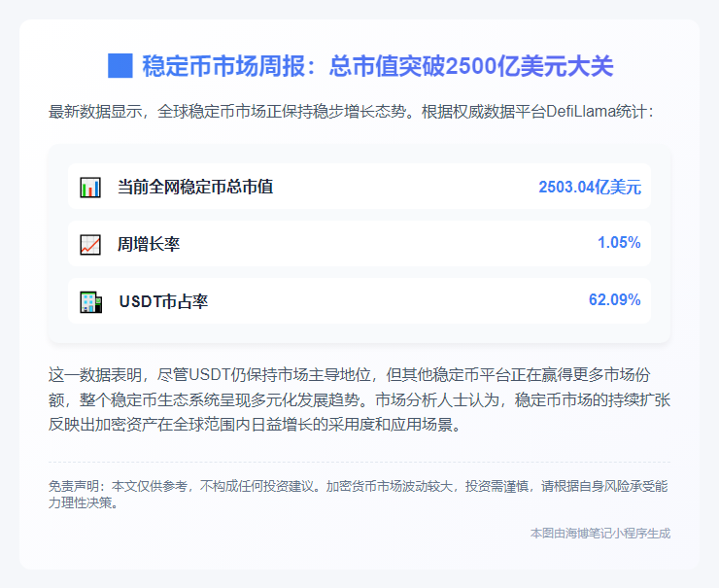Image resolution: width=719 pixels, height=588 pixels.
Task: Click the paragraph starting 这一数据表明
Action: [359, 399]
